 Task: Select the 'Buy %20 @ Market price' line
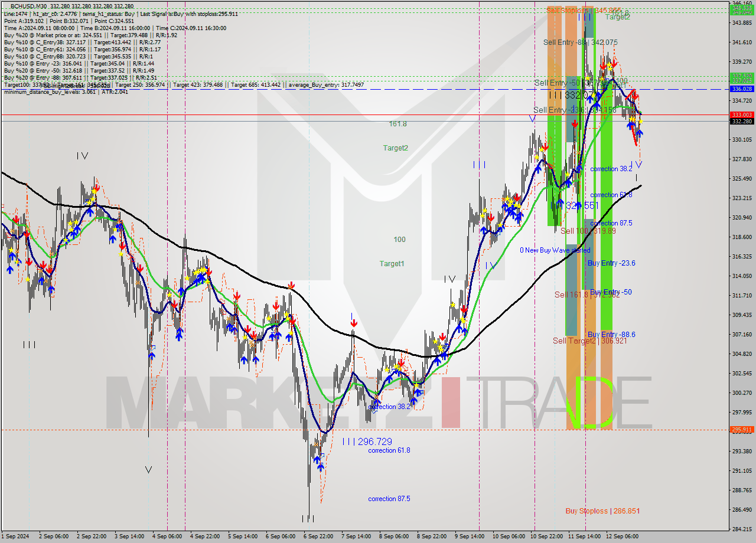coord(90,35)
